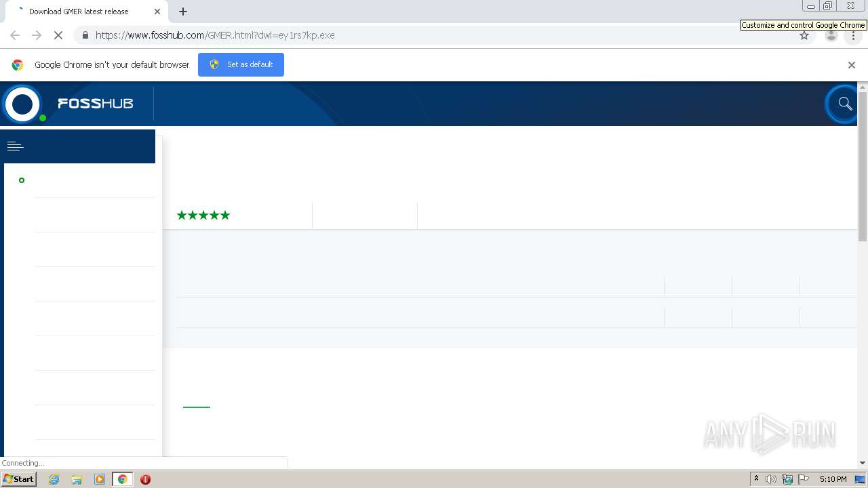The image size is (868, 488).
Task: Click the 5:10 PM system clock
Action: [x=833, y=479]
